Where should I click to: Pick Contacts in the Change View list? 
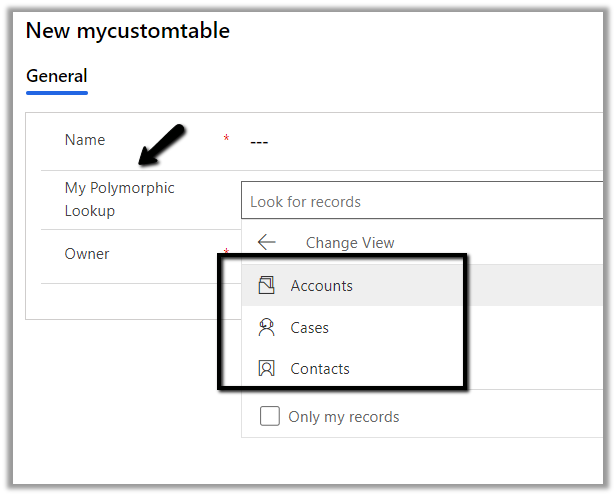click(320, 369)
